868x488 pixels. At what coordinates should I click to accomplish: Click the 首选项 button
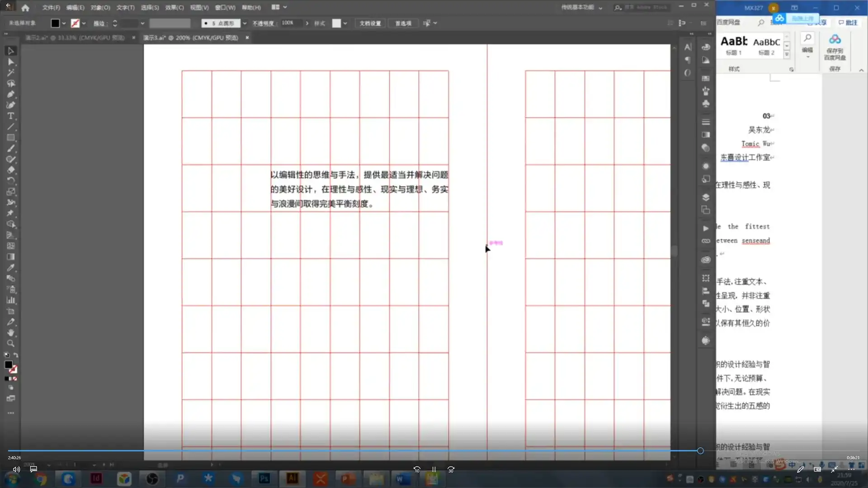[x=403, y=23]
